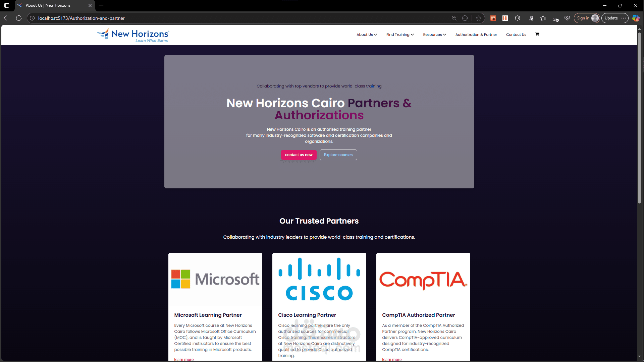Image resolution: width=644 pixels, height=362 pixels.
Task: Click the zoom out magnifier in address bar
Action: coord(454,18)
